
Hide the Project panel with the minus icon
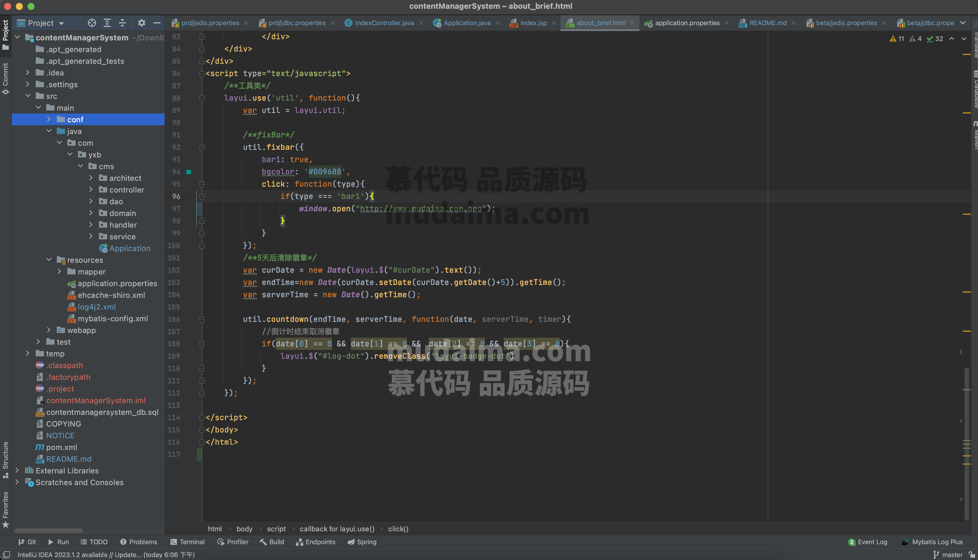(x=157, y=23)
